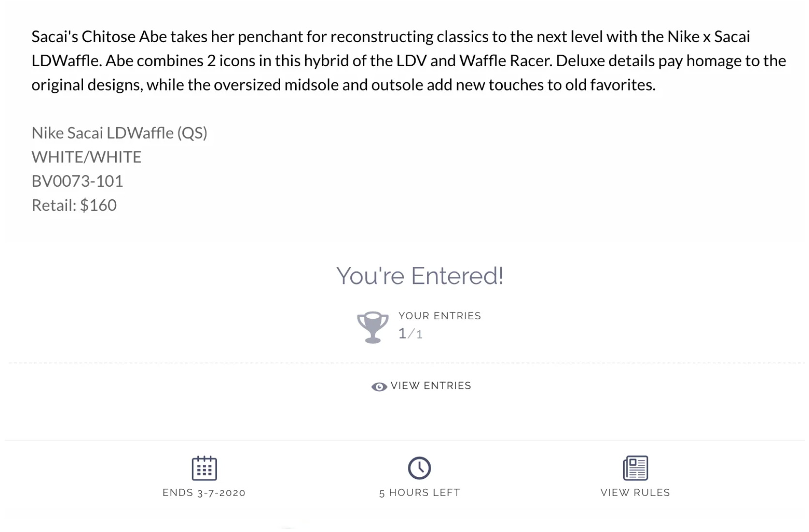
Task: Select the Ends 3-7-2020 label
Action: pyautogui.click(x=204, y=492)
